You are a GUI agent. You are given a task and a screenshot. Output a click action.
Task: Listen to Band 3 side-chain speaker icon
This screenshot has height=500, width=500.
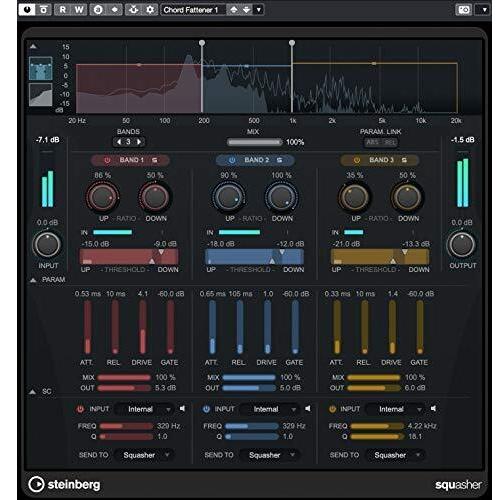pyautogui.click(x=433, y=409)
